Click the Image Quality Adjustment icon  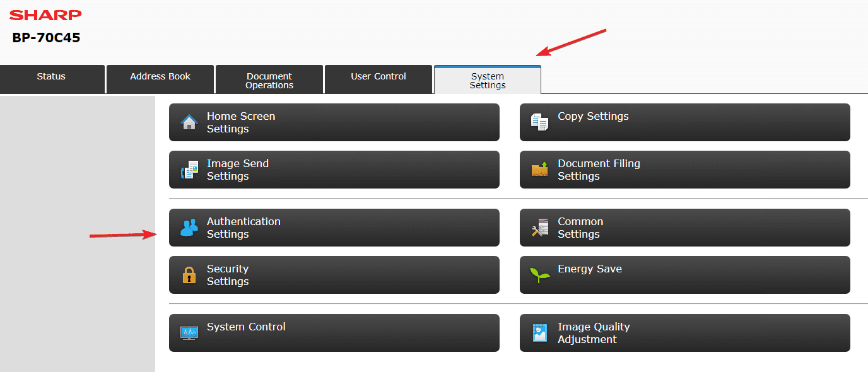540,333
